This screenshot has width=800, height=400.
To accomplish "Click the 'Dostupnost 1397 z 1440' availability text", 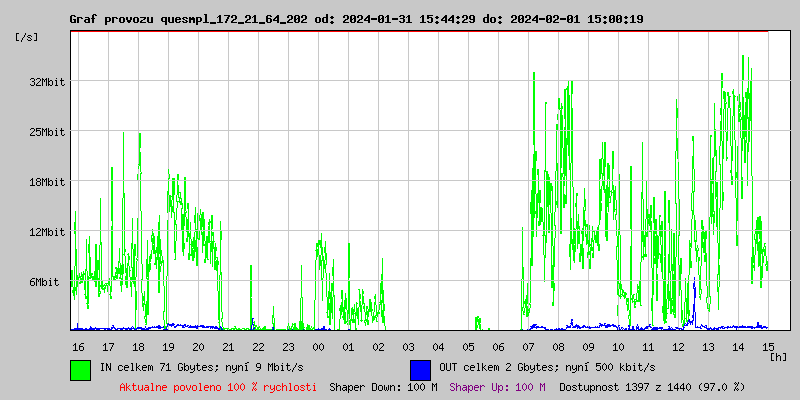I will [652, 387].
